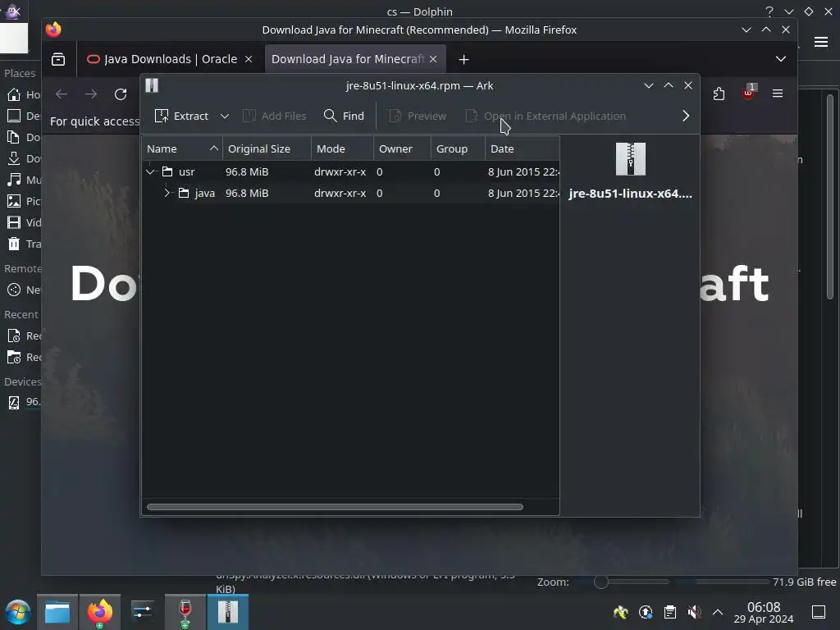Open Documents in Dolphin places
Image resolution: width=840 pixels, height=630 pixels.
[x=22, y=137]
